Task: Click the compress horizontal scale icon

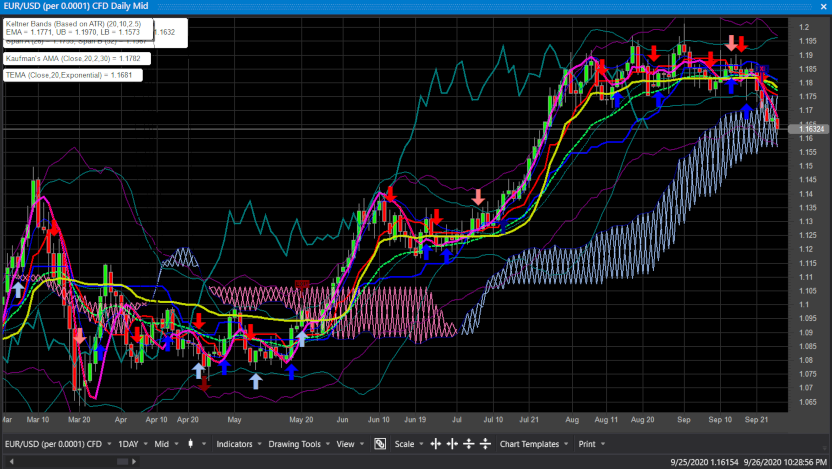Action: (452, 444)
